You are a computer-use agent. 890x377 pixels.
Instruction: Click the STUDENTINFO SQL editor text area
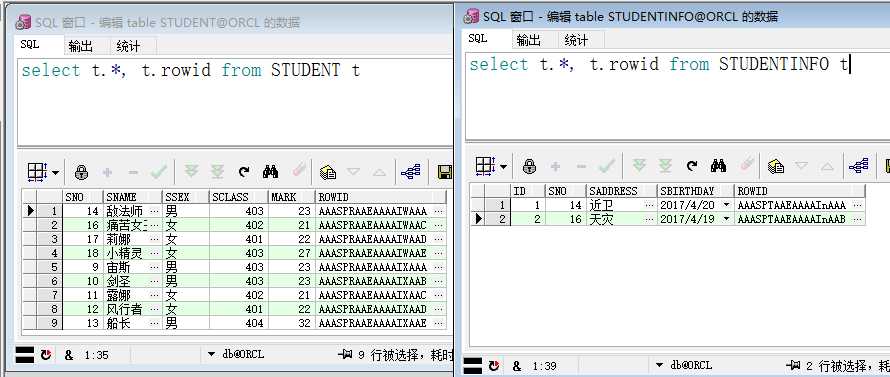tap(678, 97)
